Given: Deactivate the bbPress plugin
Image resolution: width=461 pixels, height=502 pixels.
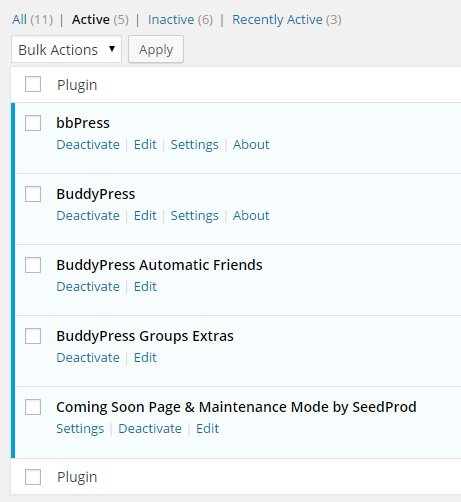Looking at the screenshot, I should point(88,145).
